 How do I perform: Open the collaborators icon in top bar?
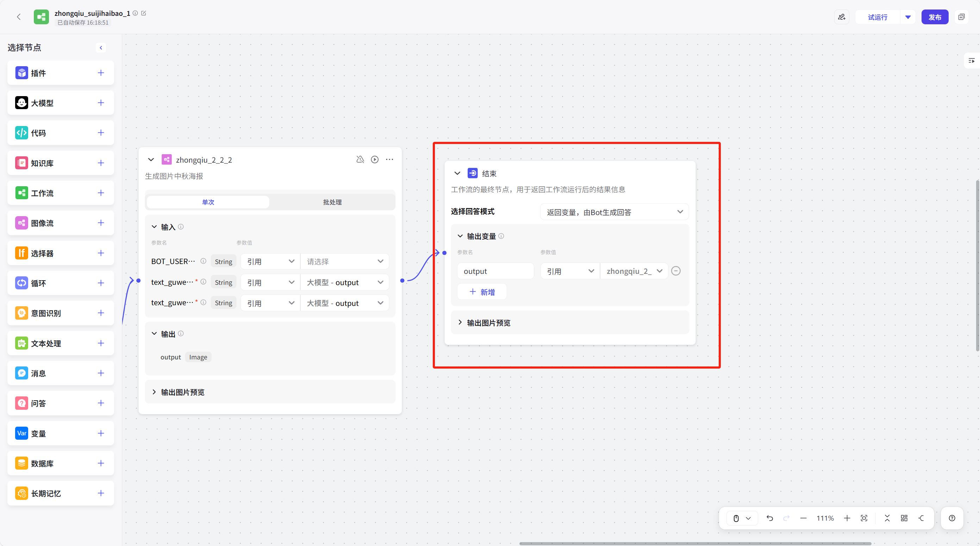tap(842, 17)
